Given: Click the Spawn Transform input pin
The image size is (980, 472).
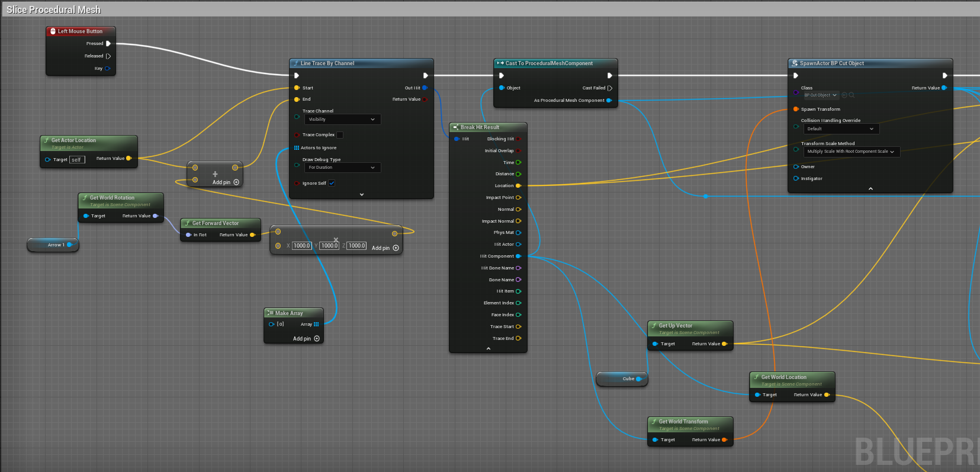Looking at the screenshot, I should [796, 109].
